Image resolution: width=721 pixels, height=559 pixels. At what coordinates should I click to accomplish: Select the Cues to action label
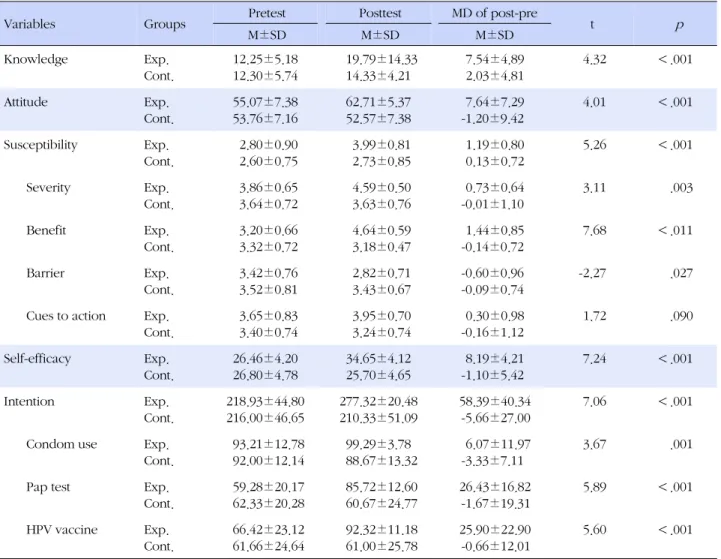click(66, 316)
